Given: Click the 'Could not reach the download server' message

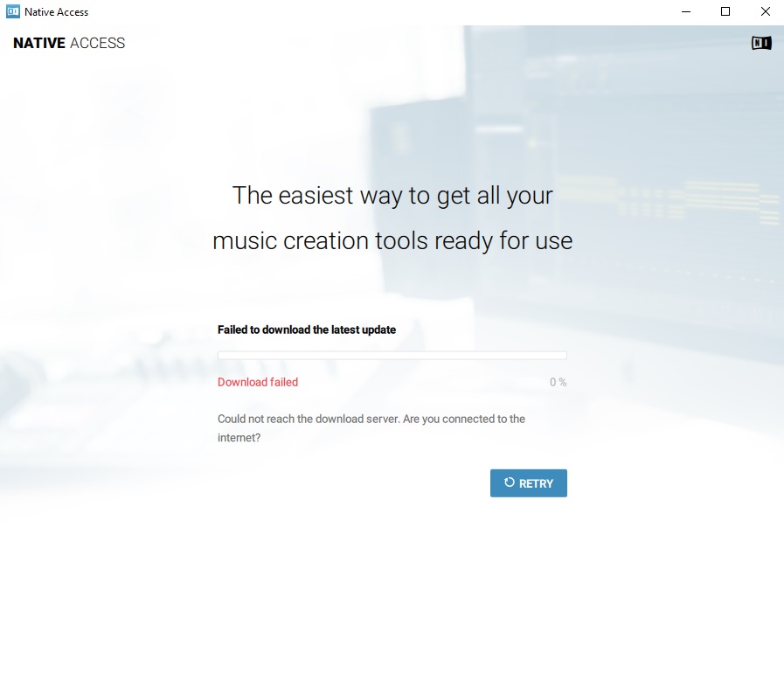Looking at the screenshot, I should tap(371, 419).
